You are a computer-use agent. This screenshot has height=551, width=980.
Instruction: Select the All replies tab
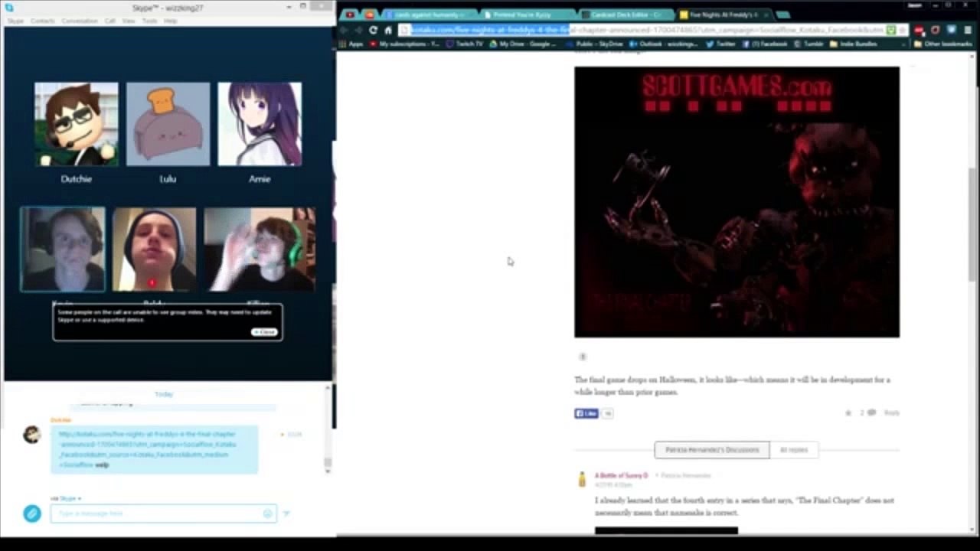[x=793, y=450]
